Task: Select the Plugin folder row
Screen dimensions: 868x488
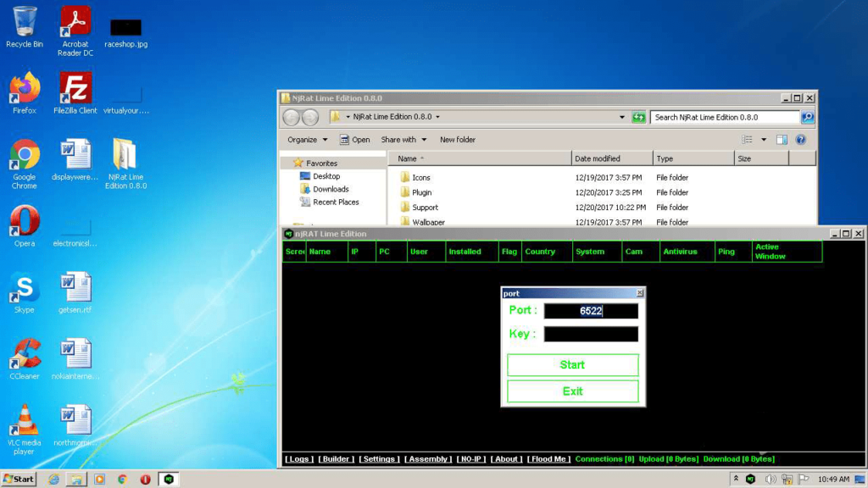Action: [601, 192]
